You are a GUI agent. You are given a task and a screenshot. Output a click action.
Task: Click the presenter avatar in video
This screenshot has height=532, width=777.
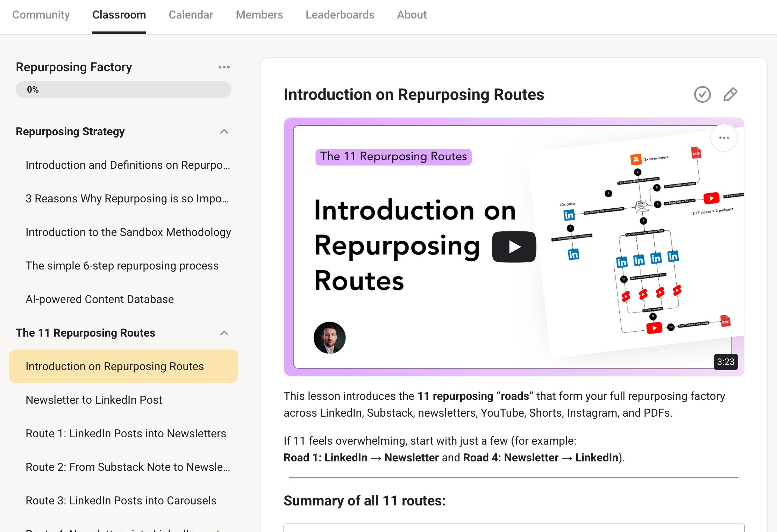click(x=329, y=338)
